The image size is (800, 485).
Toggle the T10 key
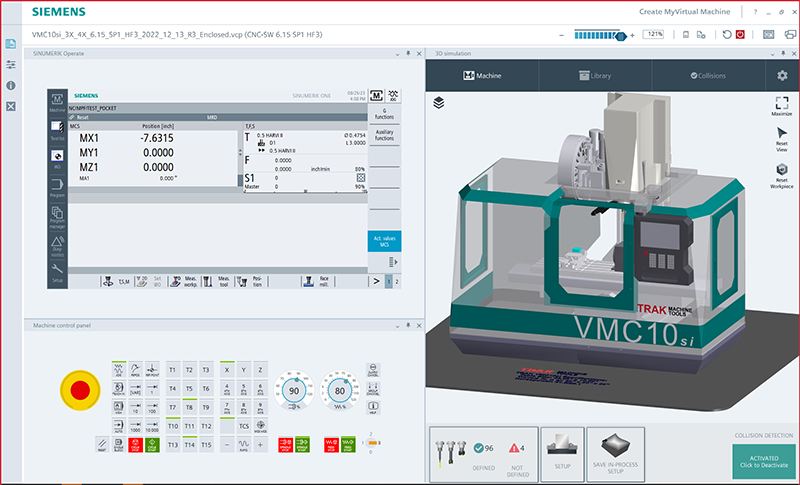[x=172, y=426]
